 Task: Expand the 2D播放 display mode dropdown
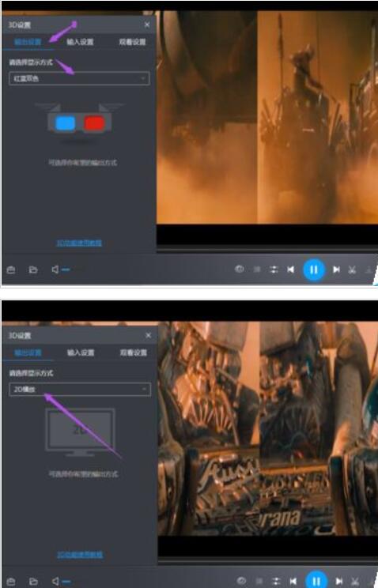pyautogui.click(x=80, y=390)
